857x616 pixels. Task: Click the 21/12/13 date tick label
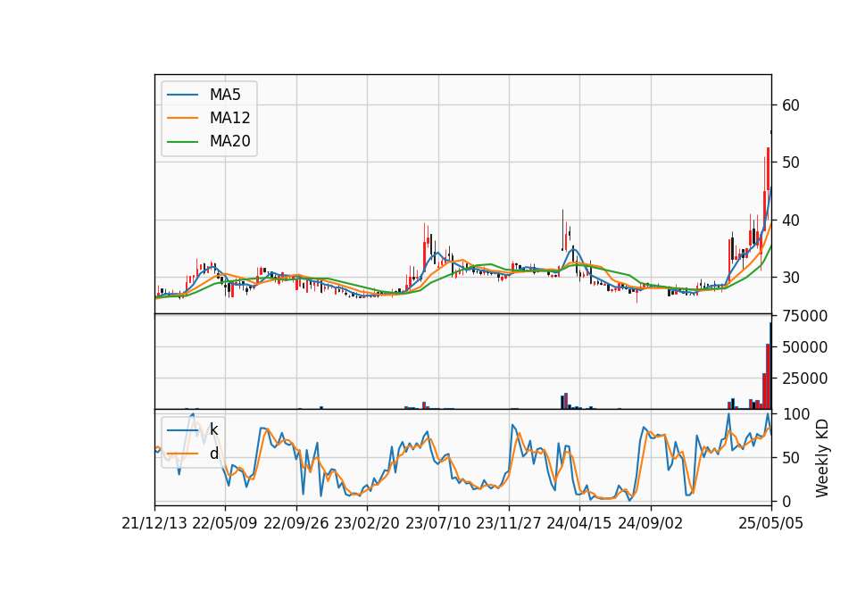154,523
